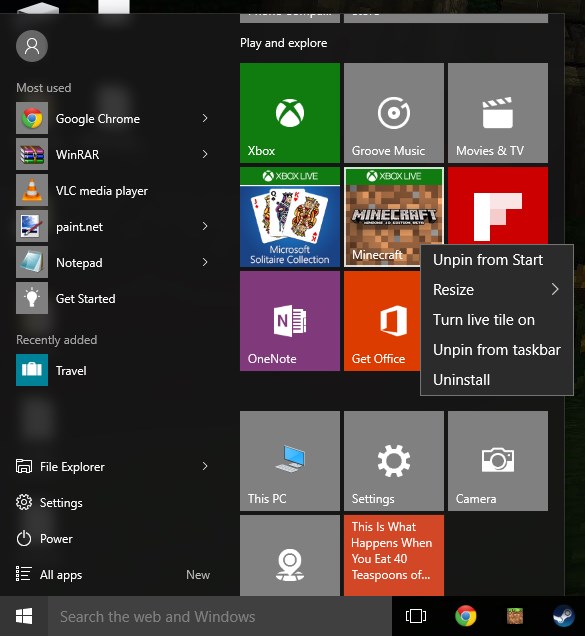585x636 pixels.
Task: Choose Turn live tile on
Action: 497,320
